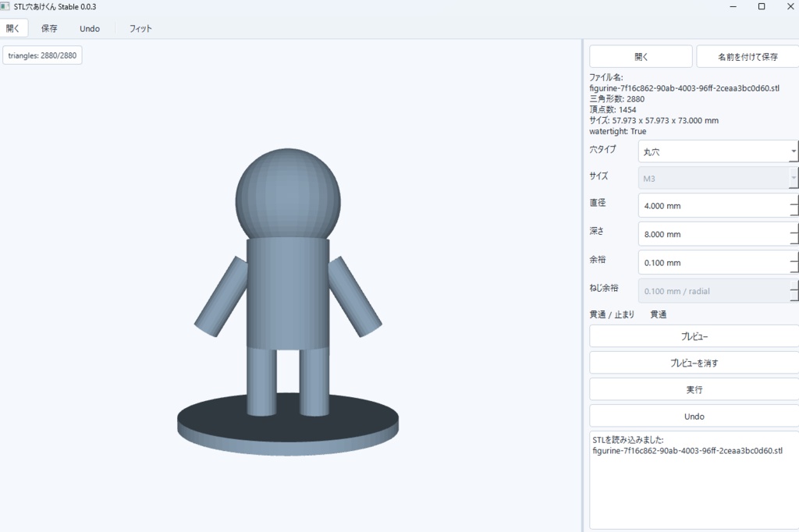799x532 pixels.
Task: Click the figurine's spherical head in viewport
Action: click(288, 193)
